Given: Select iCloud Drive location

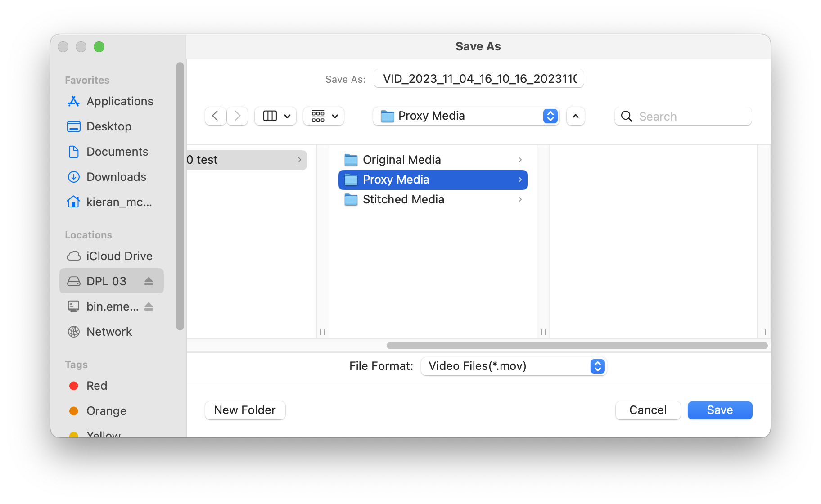Looking at the screenshot, I should [x=111, y=256].
